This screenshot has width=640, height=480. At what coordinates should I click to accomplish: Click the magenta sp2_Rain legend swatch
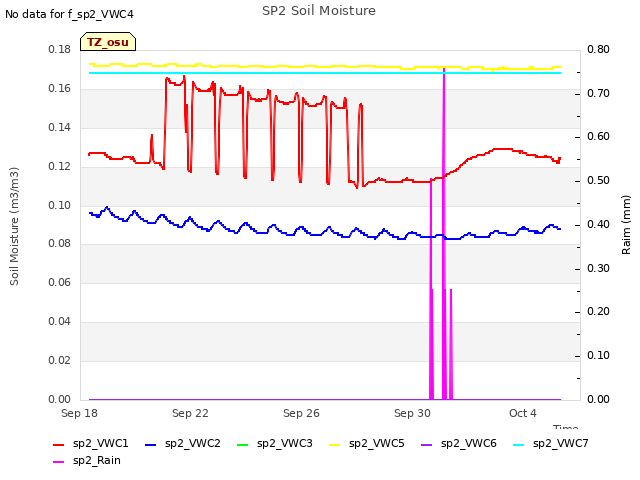tap(59, 462)
